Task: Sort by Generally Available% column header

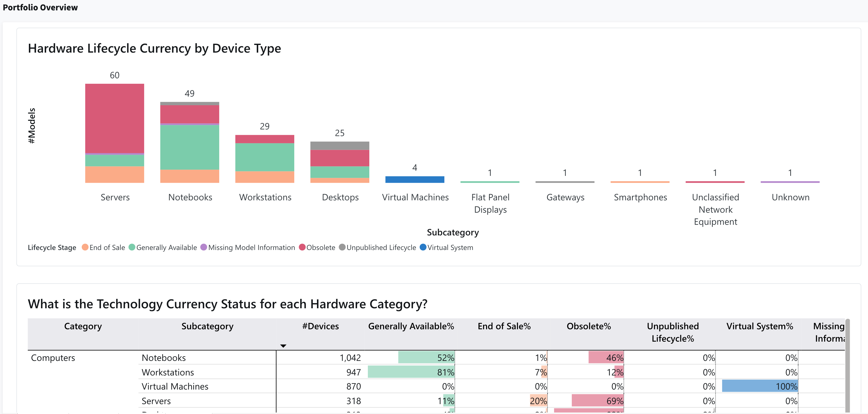Action: click(411, 326)
